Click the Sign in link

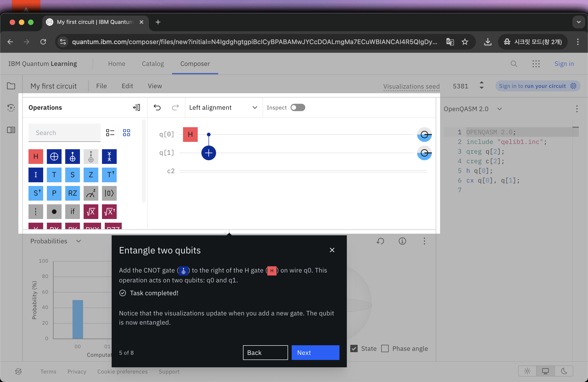point(564,64)
